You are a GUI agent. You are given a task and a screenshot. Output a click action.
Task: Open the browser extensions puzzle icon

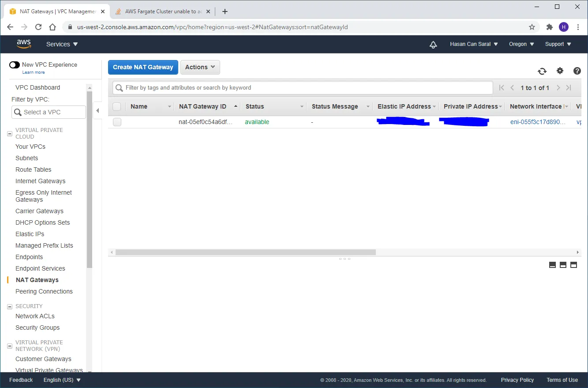point(550,27)
